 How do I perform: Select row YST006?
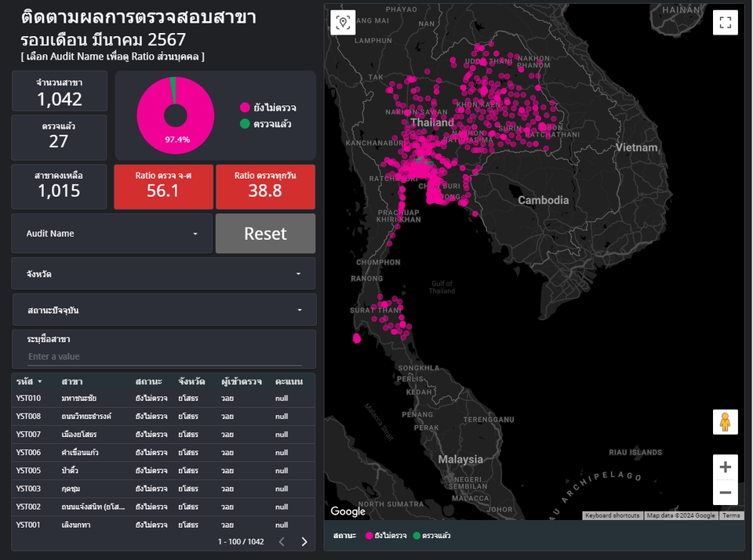point(164,453)
